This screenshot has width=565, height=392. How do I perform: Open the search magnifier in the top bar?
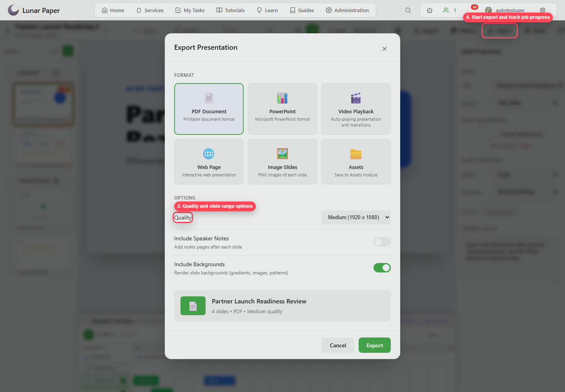pyautogui.click(x=408, y=10)
